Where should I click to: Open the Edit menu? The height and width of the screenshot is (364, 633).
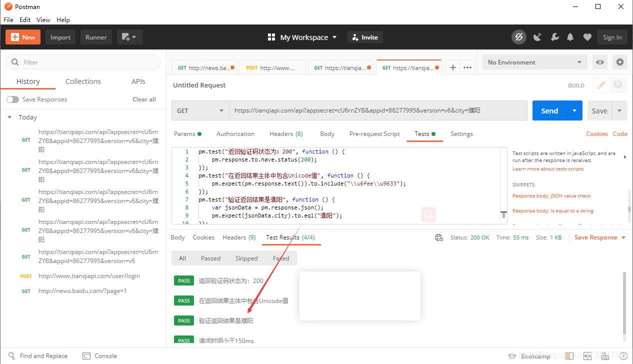[x=25, y=19]
